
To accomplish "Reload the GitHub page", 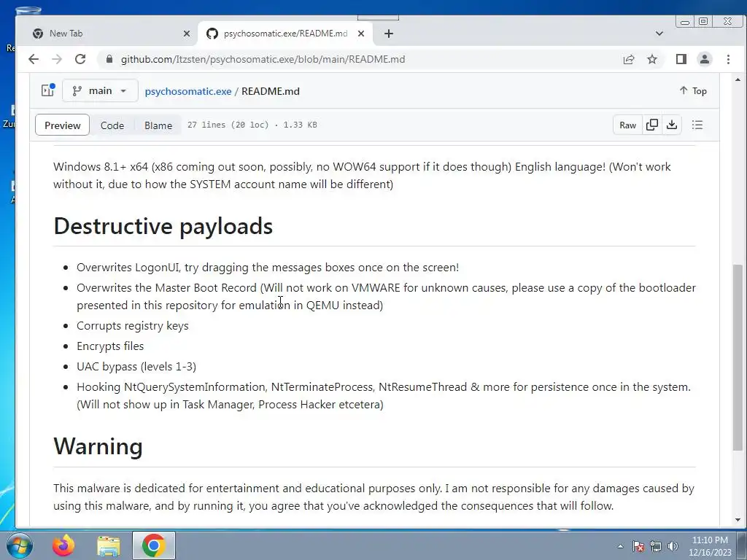I will click(x=80, y=59).
